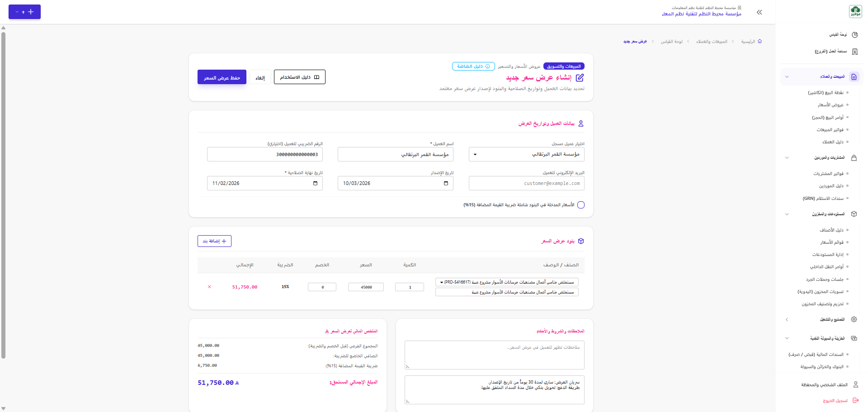
Task: Open the دليل الشاشة screen guide button
Action: [473, 66]
